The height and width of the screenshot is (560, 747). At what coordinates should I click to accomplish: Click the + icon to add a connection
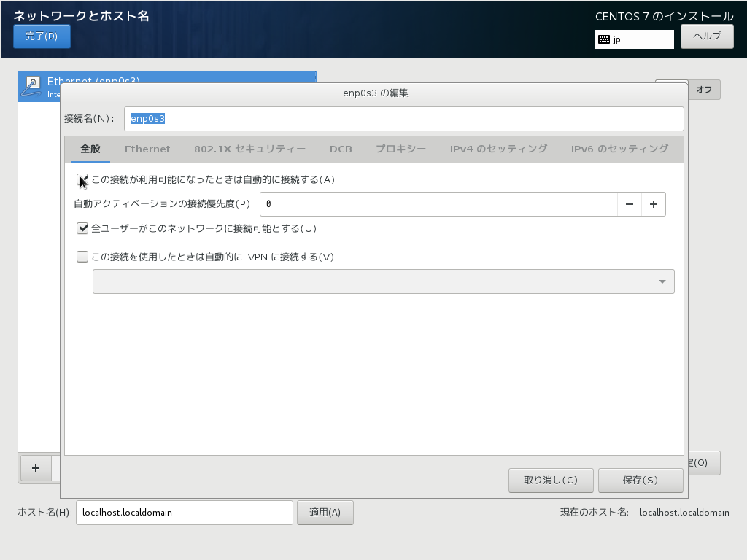36,468
